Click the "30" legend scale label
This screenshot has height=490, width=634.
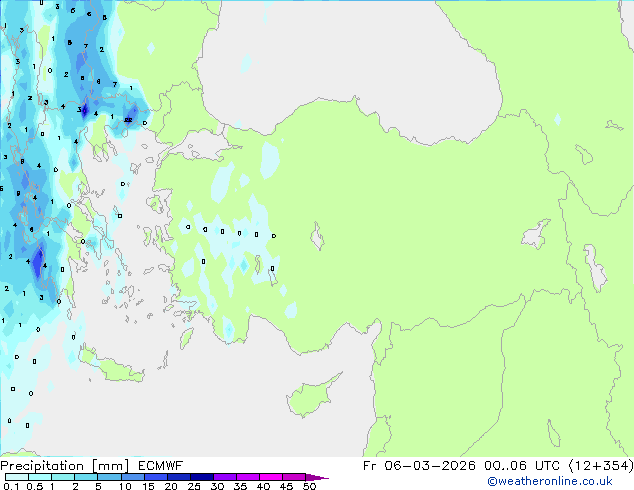218,486
